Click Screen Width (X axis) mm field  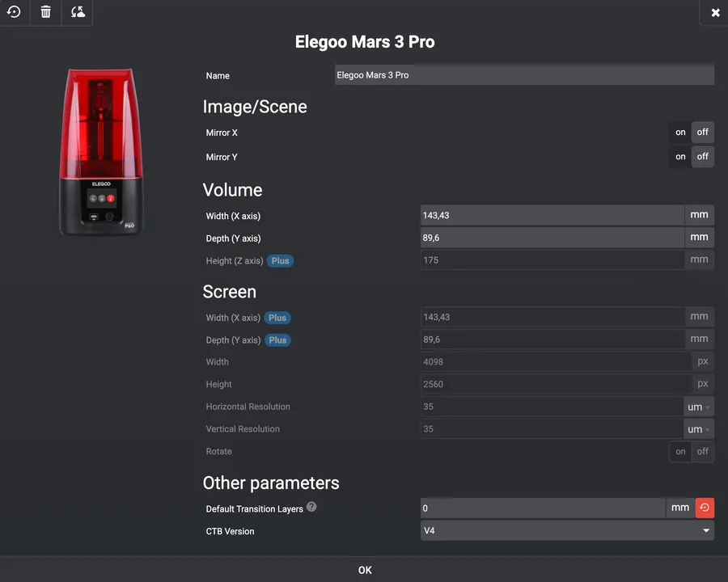[x=552, y=317]
